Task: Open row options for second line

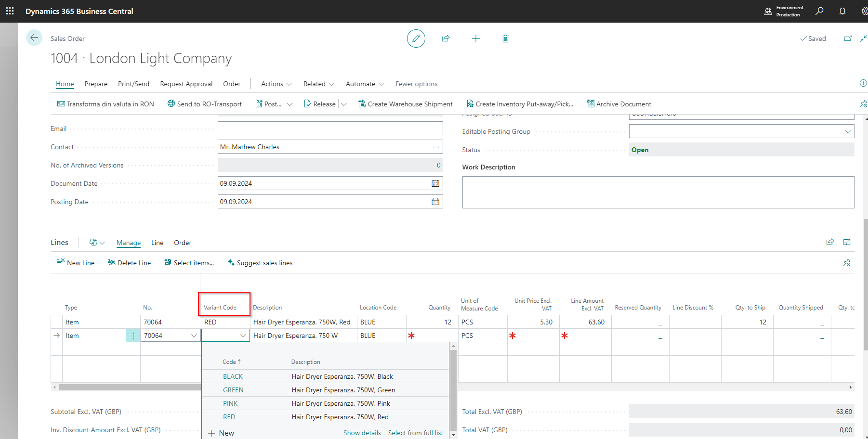Action: pos(133,336)
